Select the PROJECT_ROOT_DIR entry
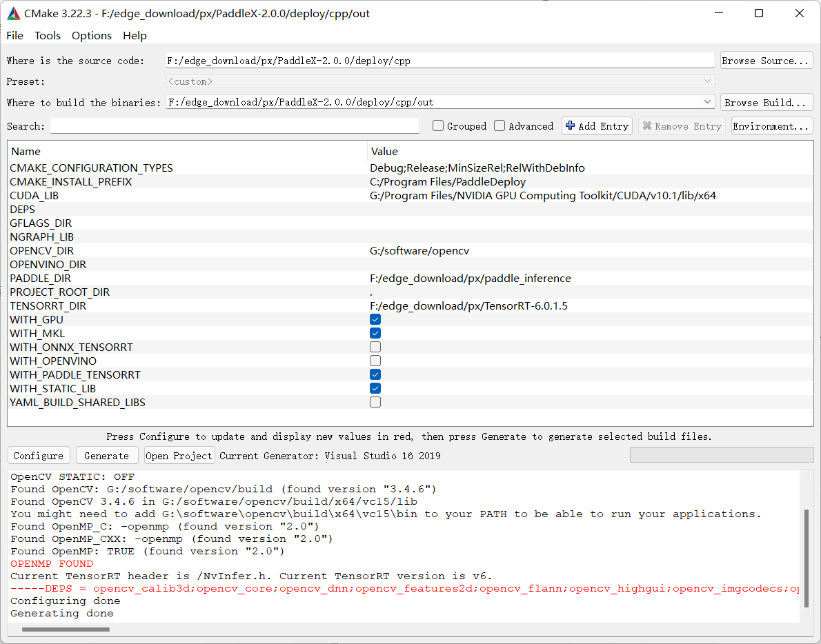821x644 pixels. click(60, 292)
